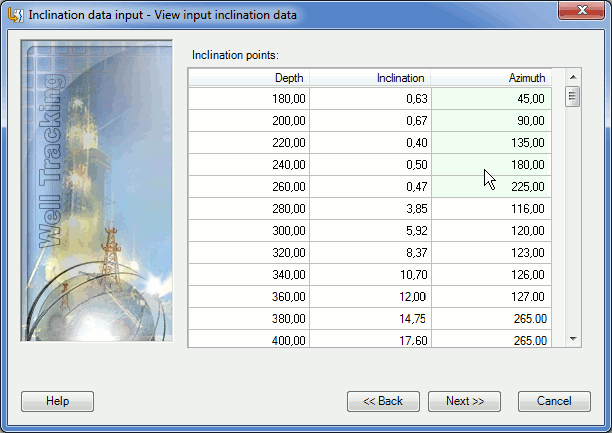This screenshot has width=612, height=433.
Task: Select inclination cell 0,63
Action: [x=370, y=99]
